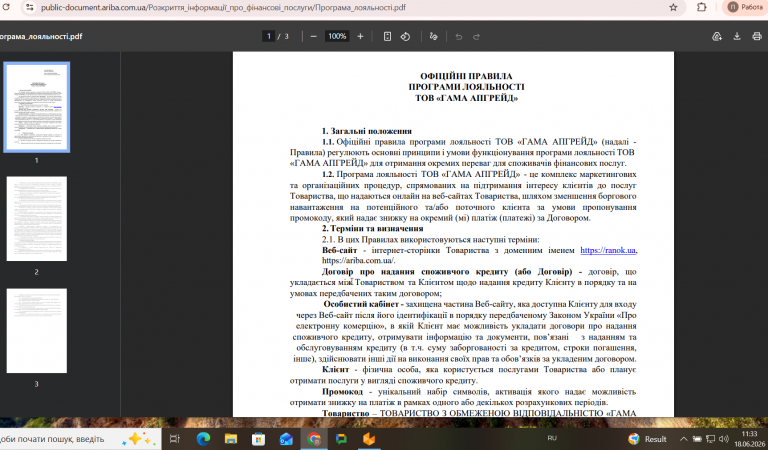Image resolution: width=768 pixels, height=450 pixels.
Task: Open the volume speaker tray icon
Action: tap(724, 439)
